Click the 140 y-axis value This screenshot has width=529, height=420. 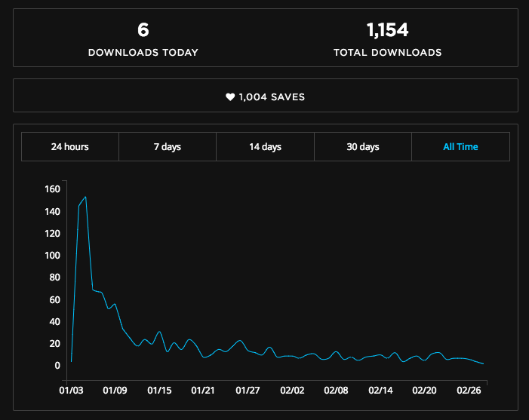tap(52, 212)
